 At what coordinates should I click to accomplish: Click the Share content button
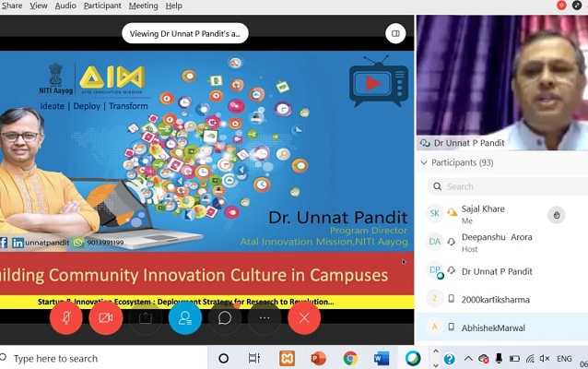click(x=145, y=318)
